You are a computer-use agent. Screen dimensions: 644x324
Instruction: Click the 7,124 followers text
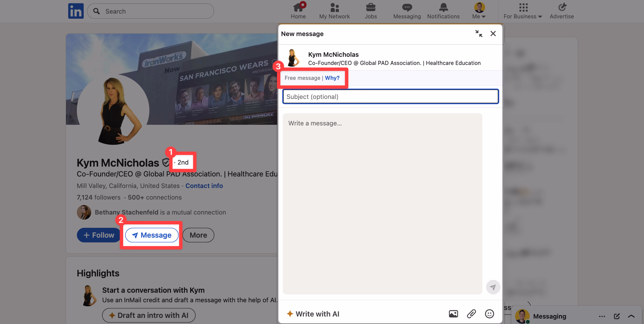[x=99, y=198]
